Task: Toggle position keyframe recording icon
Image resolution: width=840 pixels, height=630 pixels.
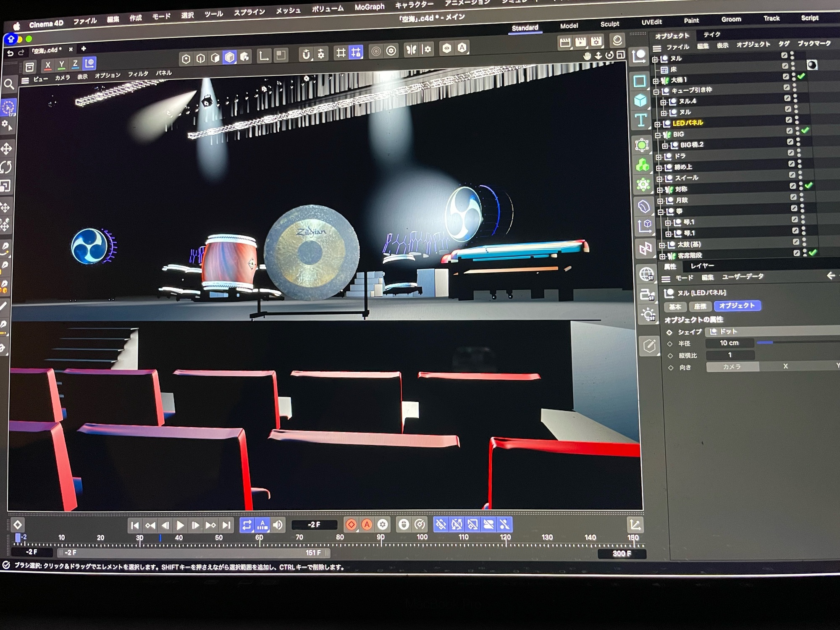Action: pos(441,525)
